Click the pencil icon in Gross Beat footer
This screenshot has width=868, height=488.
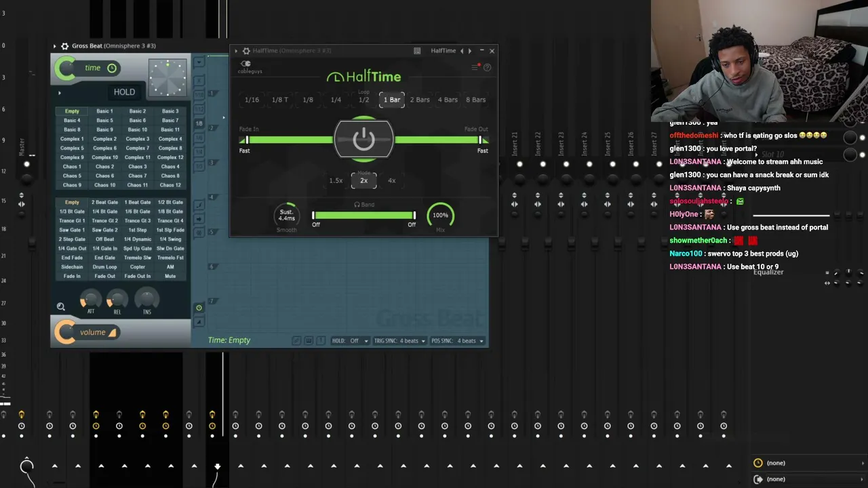point(296,340)
